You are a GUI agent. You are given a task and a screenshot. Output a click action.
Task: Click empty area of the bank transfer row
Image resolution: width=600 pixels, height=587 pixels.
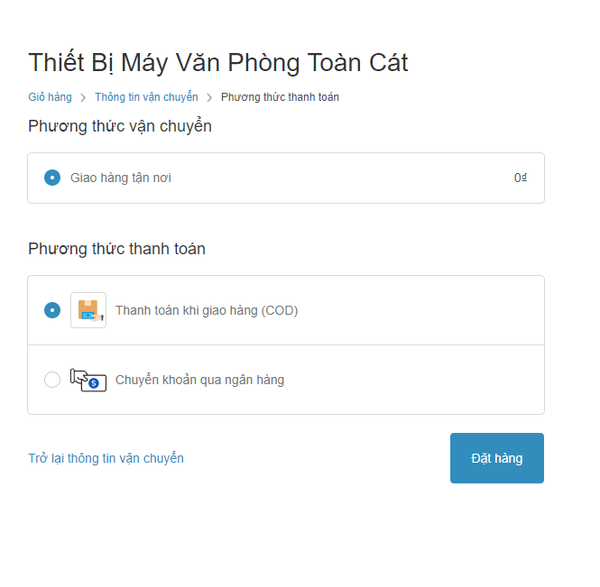[413, 380]
